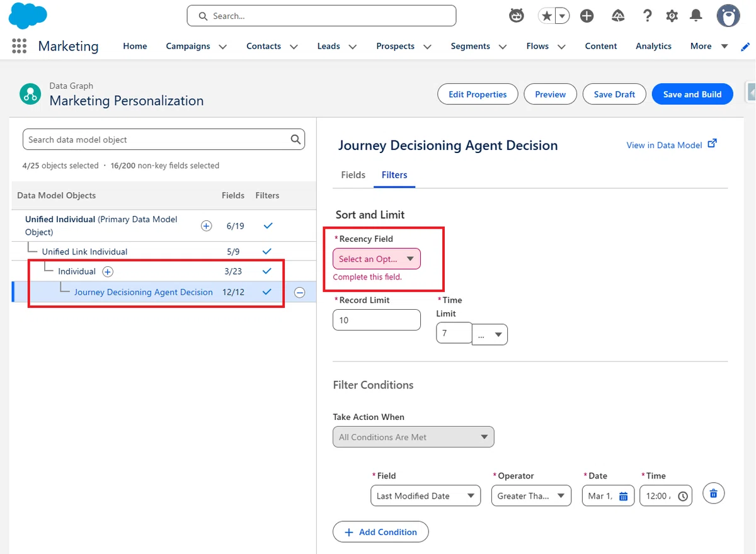756x554 pixels.
Task: Open Global Actions plus icon
Action: 587,16
